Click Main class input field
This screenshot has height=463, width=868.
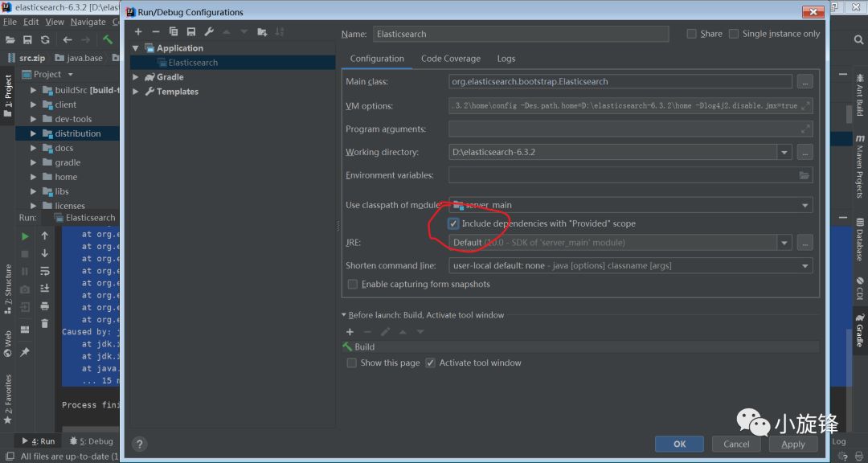[x=620, y=81]
